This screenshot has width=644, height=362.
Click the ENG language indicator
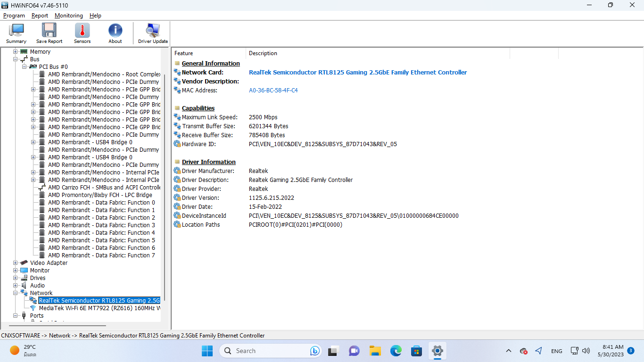556,351
